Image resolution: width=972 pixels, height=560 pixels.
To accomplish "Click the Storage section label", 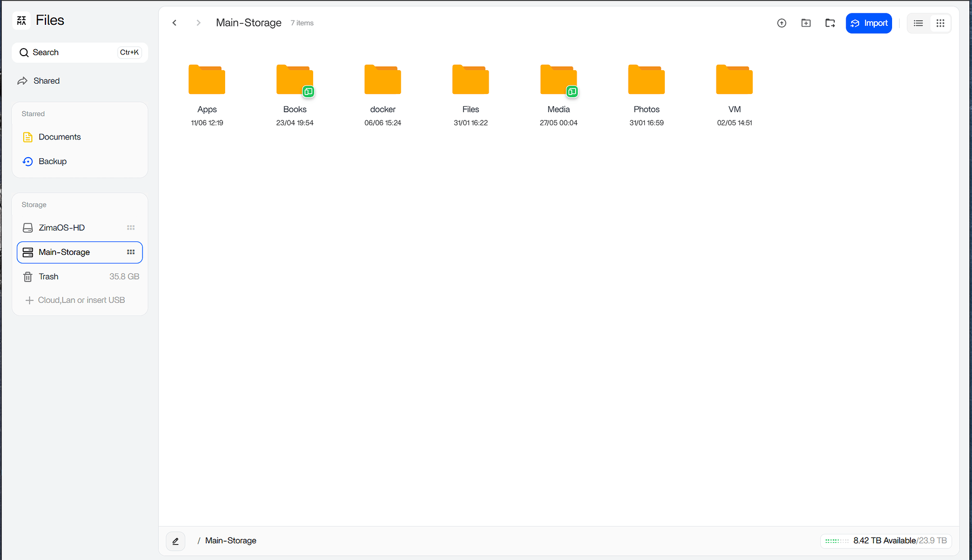I will coord(34,205).
